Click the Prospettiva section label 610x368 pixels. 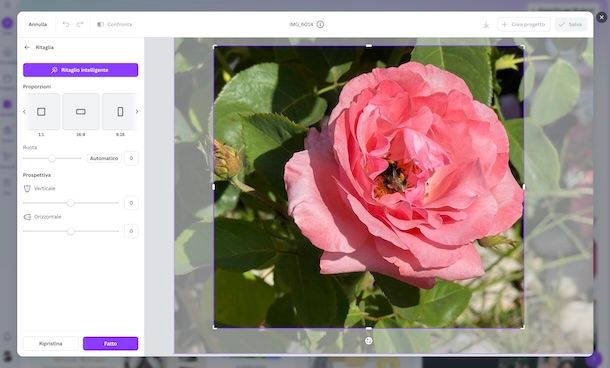point(37,175)
